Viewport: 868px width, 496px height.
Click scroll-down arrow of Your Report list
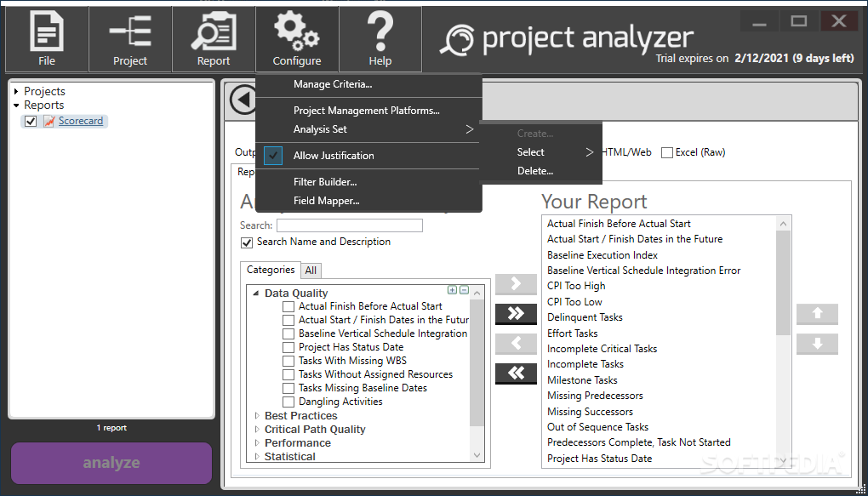tap(783, 460)
